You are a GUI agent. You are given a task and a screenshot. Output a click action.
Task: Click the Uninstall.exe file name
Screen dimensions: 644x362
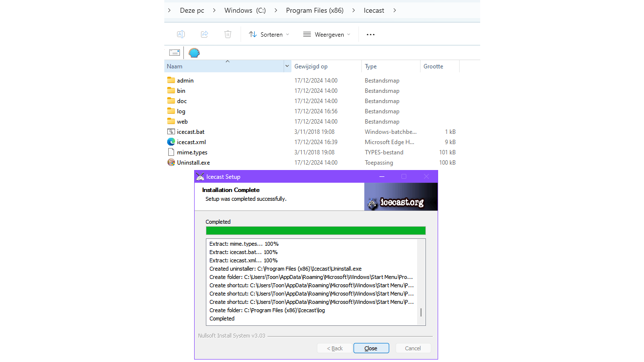pyautogui.click(x=194, y=162)
